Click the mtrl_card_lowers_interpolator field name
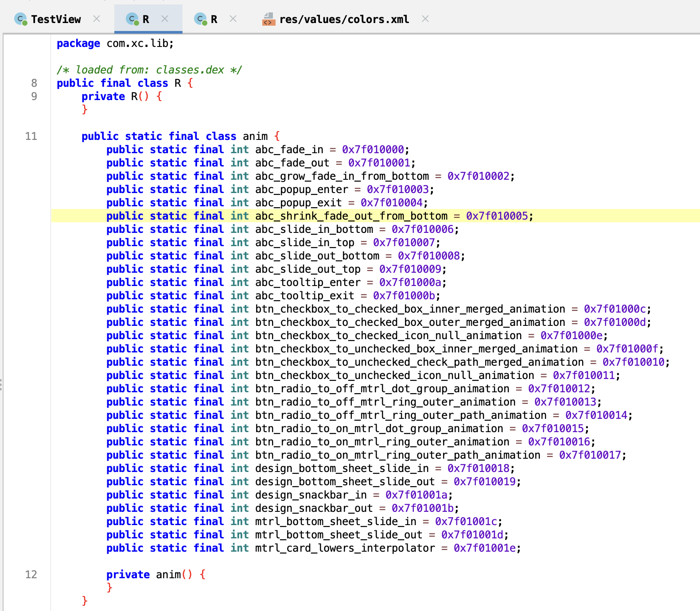Screen dimensions: 700x611 click(x=345, y=548)
